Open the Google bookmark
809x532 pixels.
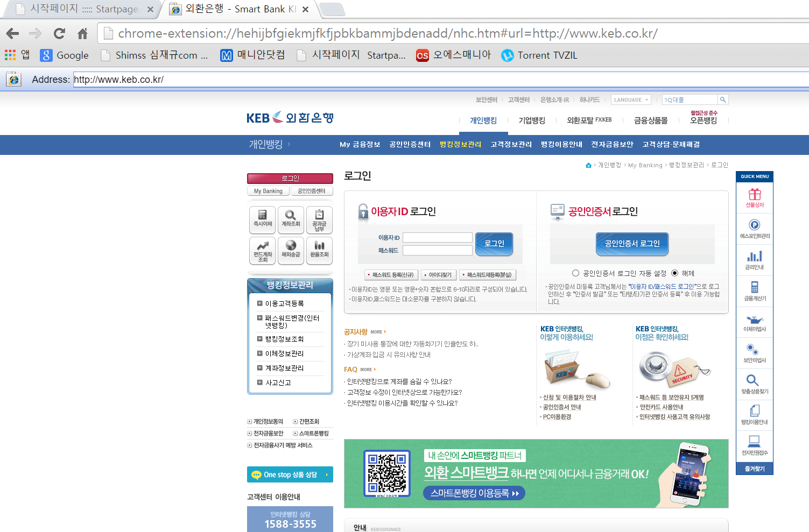pyautogui.click(x=65, y=55)
